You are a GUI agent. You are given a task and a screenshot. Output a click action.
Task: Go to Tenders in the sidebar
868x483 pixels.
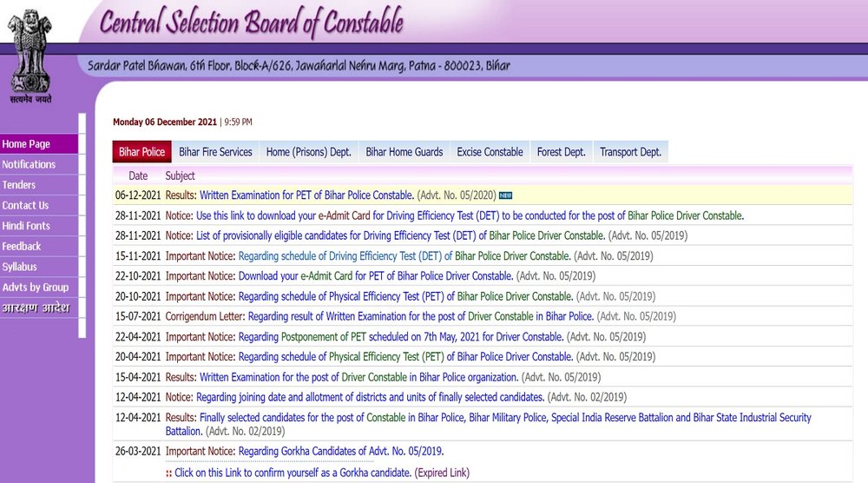(x=19, y=185)
